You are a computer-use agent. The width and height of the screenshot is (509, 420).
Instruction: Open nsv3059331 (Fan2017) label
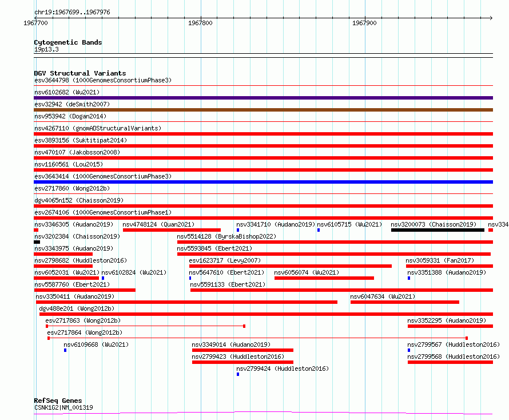tap(440, 260)
